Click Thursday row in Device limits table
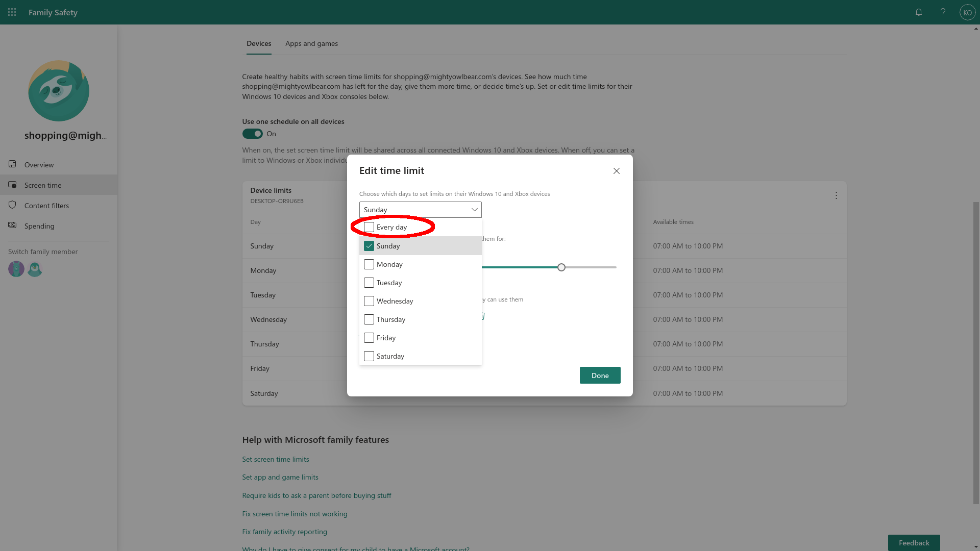Screen dimensions: 980x551 tap(544, 344)
